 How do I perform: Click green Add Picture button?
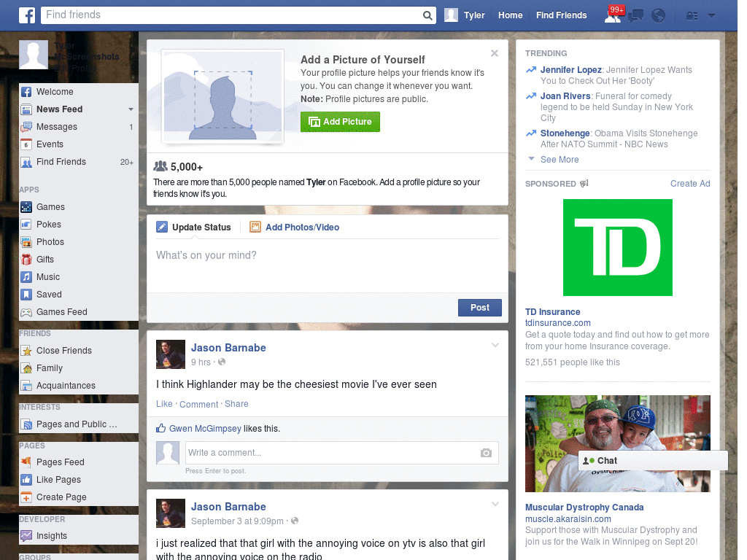pyautogui.click(x=340, y=122)
